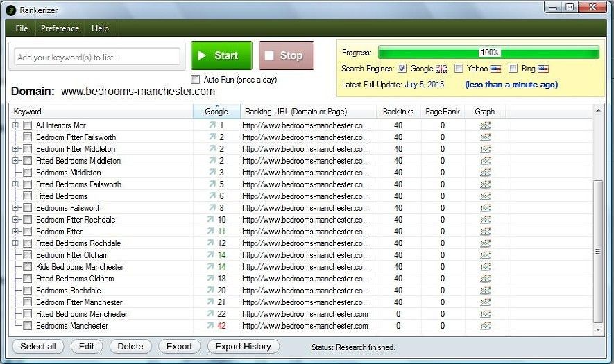Sort by the Keyword column header

(x=101, y=111)
